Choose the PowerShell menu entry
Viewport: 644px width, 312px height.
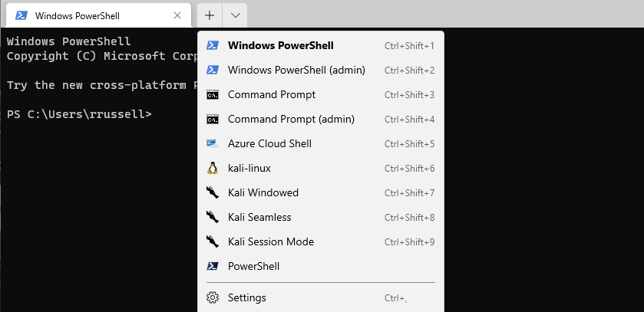[x=321, y=267]
